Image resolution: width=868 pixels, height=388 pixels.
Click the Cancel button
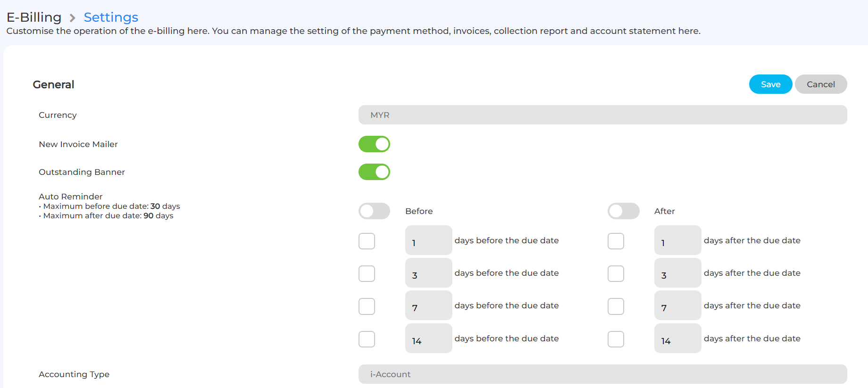pyautogui.click(x=820, y=84)
